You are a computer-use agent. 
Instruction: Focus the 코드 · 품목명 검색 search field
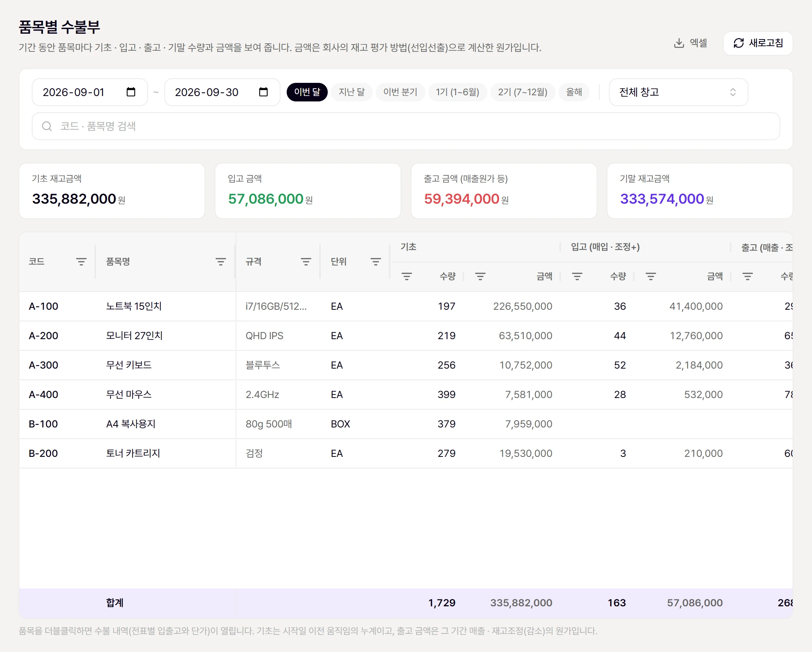(406, 126)
